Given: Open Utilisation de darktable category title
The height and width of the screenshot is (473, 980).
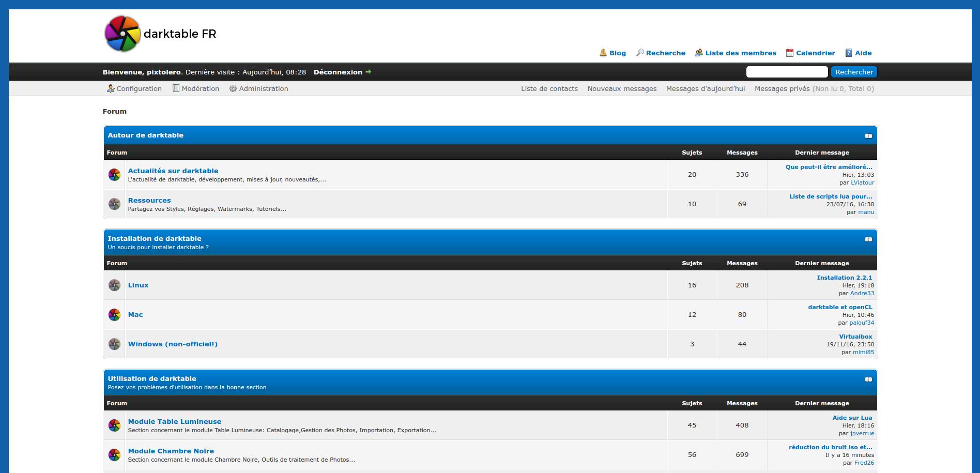Looking at the screenshot, I should (152, 378).
